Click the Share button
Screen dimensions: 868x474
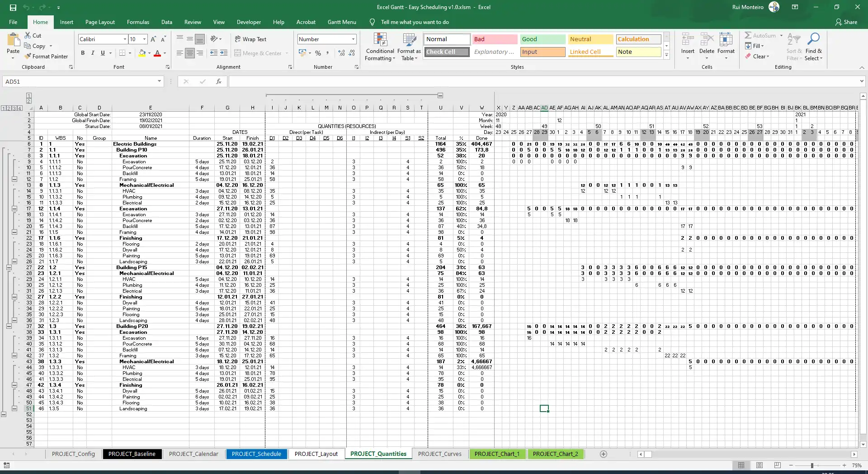click(846, 22)
